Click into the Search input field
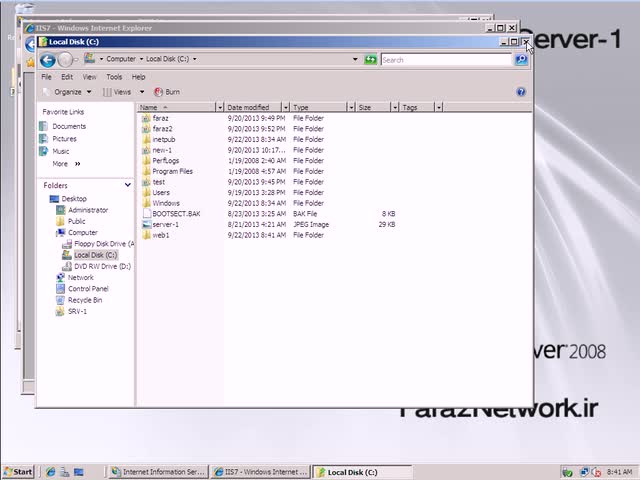 (x=447, y=60)
